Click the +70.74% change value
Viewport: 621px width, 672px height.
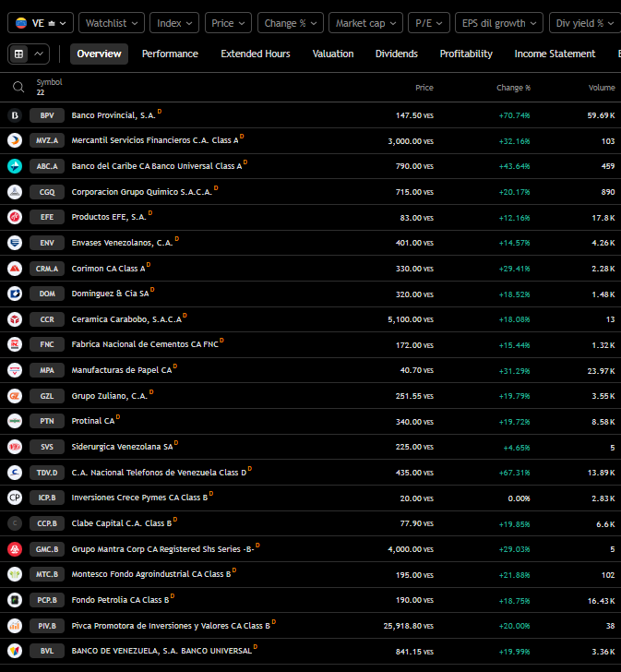514,115
